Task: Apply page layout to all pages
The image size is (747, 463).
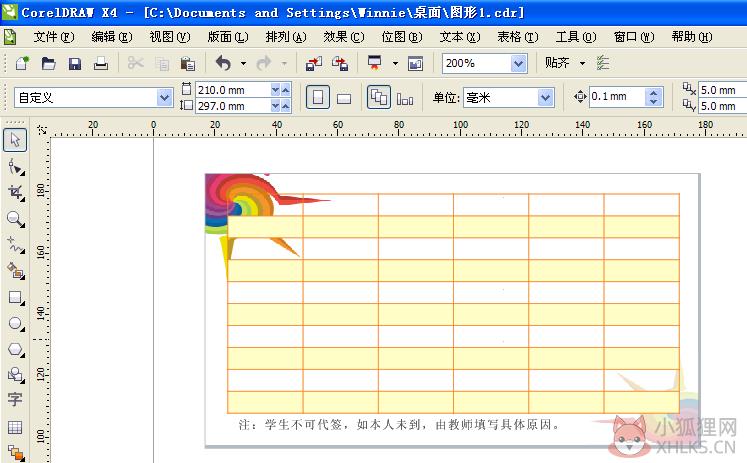Action: pyautogui.click(x=379, y=97)
